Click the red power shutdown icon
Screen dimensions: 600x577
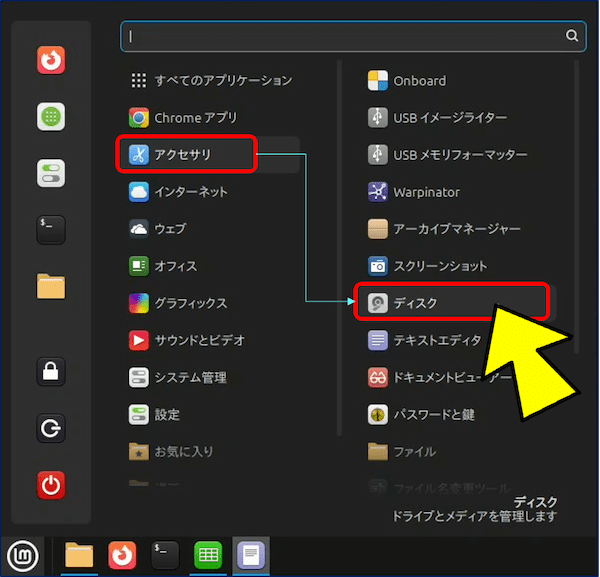pyautogui.click(x=51, y=487)
